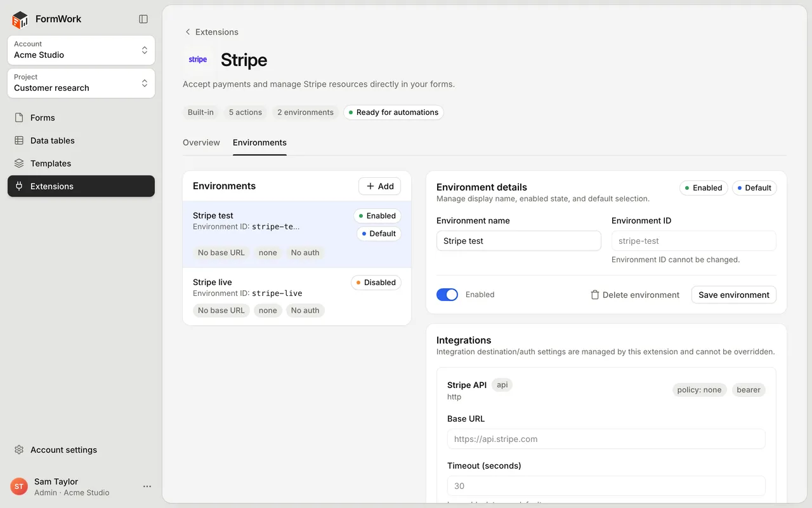Screen dimensions: 812x508
Task: Open Forms in the sidebar
Action: (x=81, y=117)
